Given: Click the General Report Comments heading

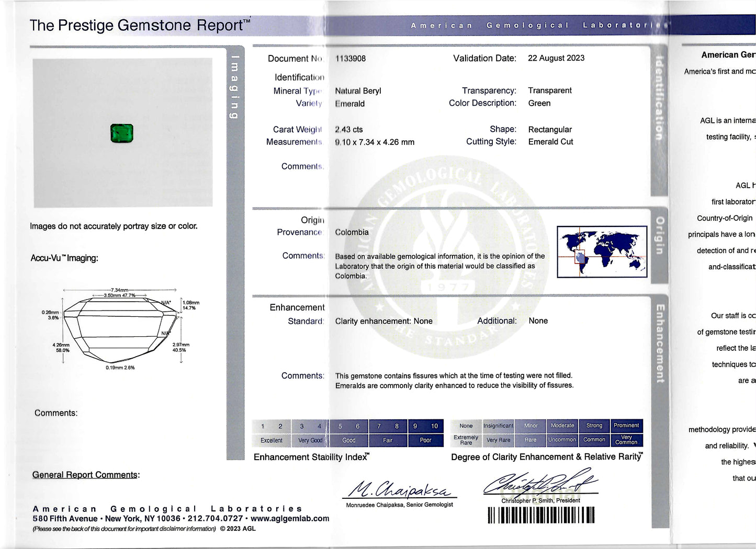Looking at the screenshot, I should point(86,475).
